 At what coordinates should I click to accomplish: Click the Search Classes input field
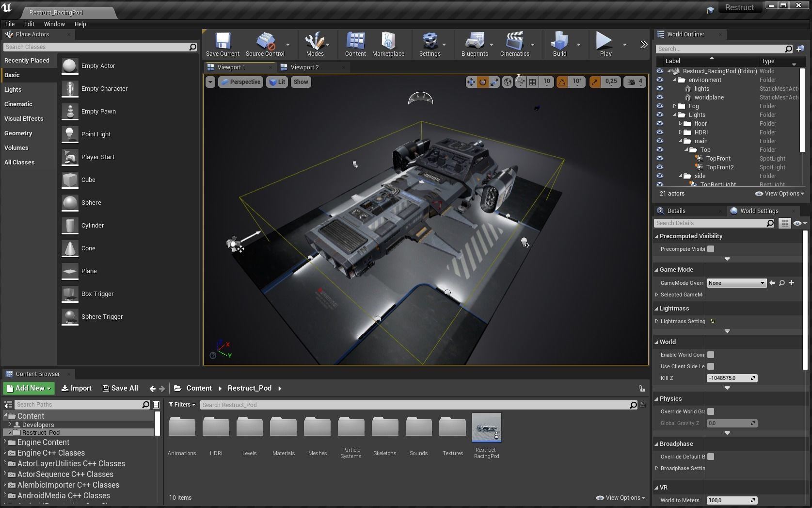tap(100, 47)
